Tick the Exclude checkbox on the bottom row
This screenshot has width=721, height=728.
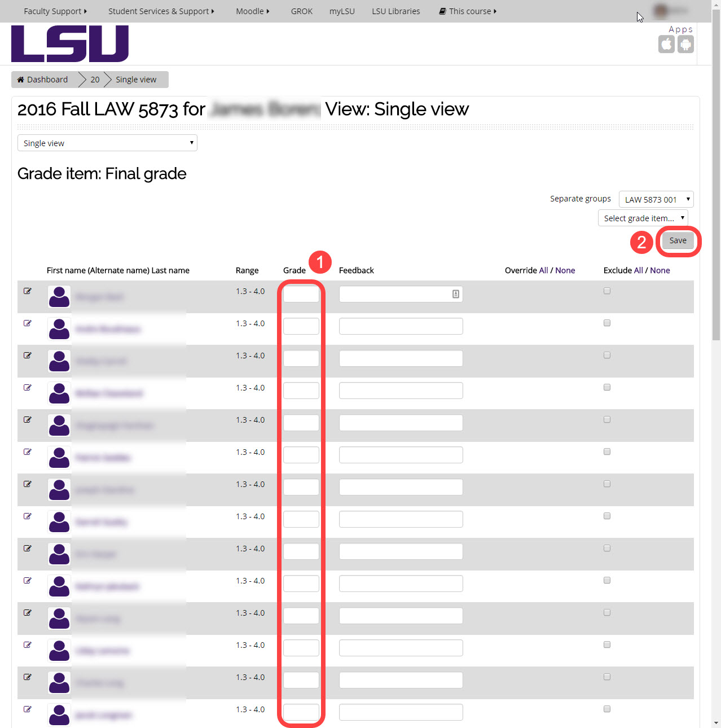tap(607, 709)
